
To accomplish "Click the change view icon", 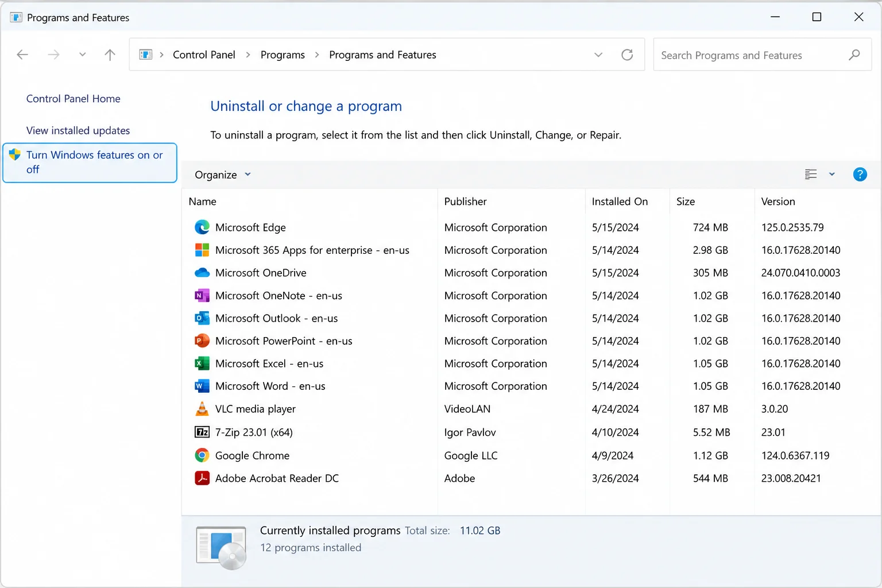I will [811, 175].
